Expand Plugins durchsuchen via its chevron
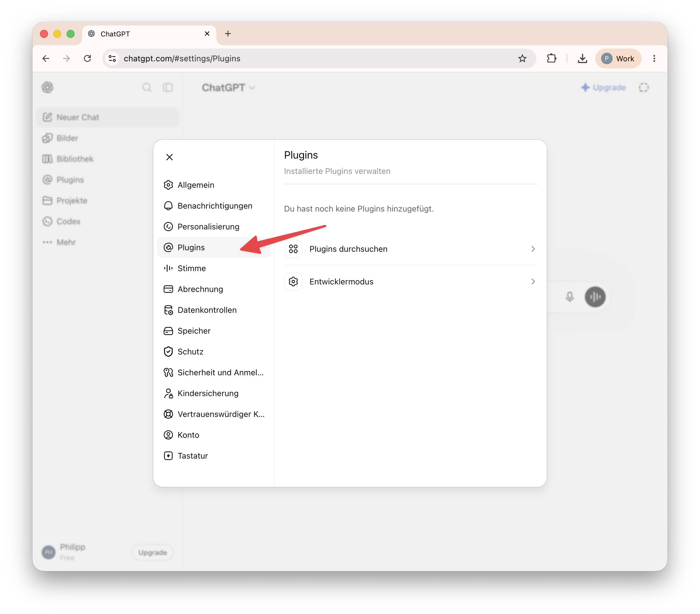The image size is (700, 614). click(533, 249)
